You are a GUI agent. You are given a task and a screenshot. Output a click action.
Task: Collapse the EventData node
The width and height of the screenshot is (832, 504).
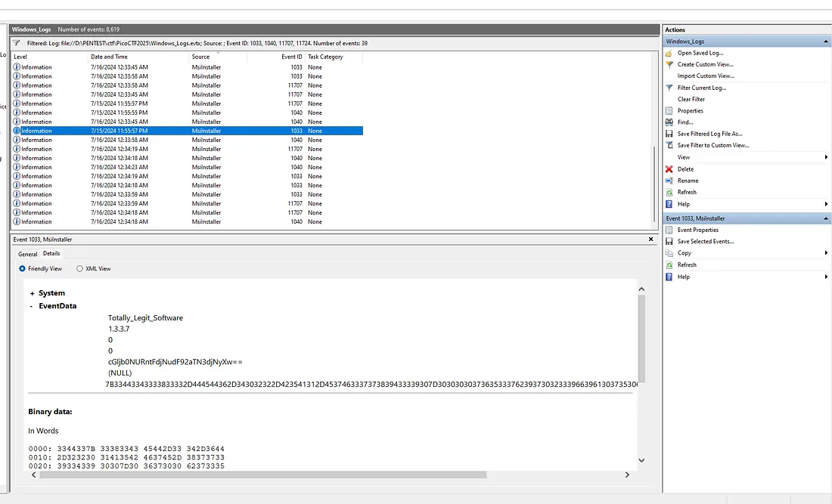pos(31,306)
